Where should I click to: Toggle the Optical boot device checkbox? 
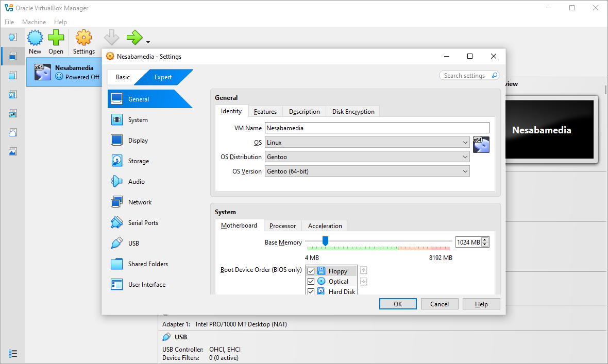pos(311,282)
